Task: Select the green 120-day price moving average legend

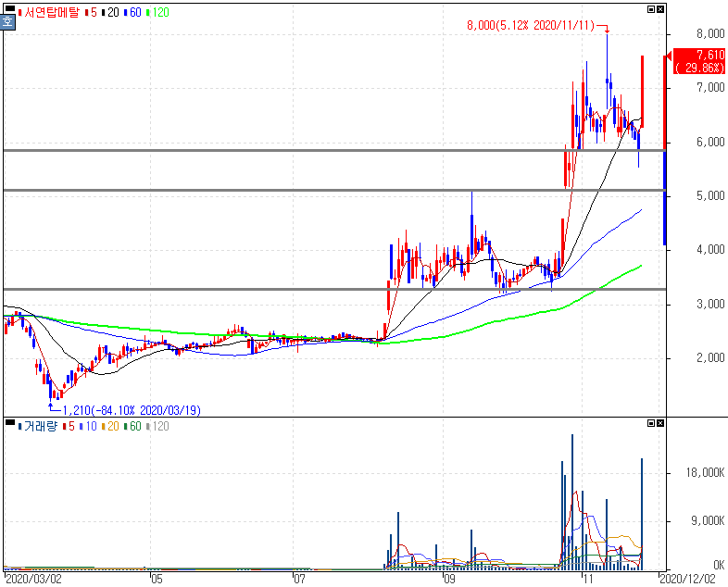Action: tap(157, 13)
